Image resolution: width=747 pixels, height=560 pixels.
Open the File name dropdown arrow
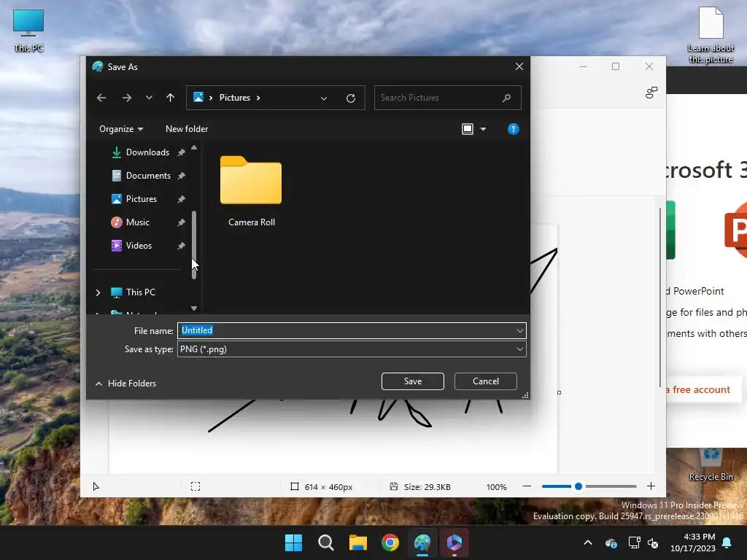519,330
